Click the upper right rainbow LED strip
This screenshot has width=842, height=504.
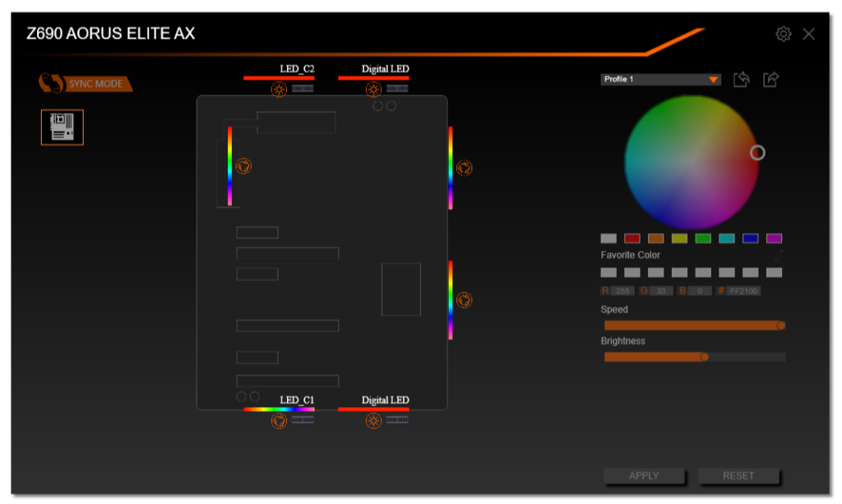coord(451,168)
